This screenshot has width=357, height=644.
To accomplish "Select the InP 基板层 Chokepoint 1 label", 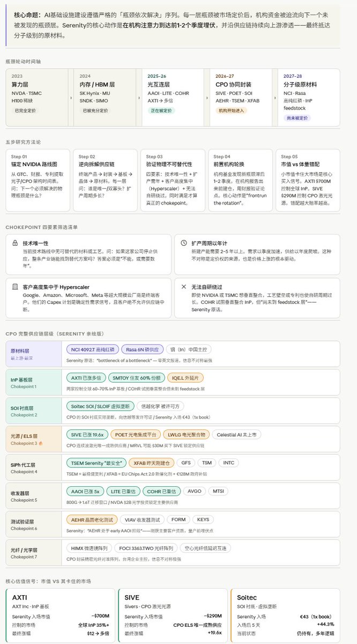I will (x=34, y=382).
